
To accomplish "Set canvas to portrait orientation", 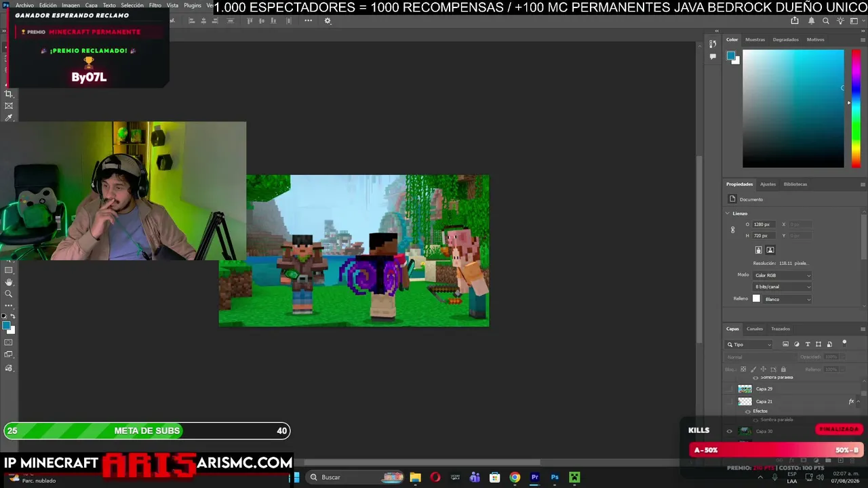I will [759, 250].
